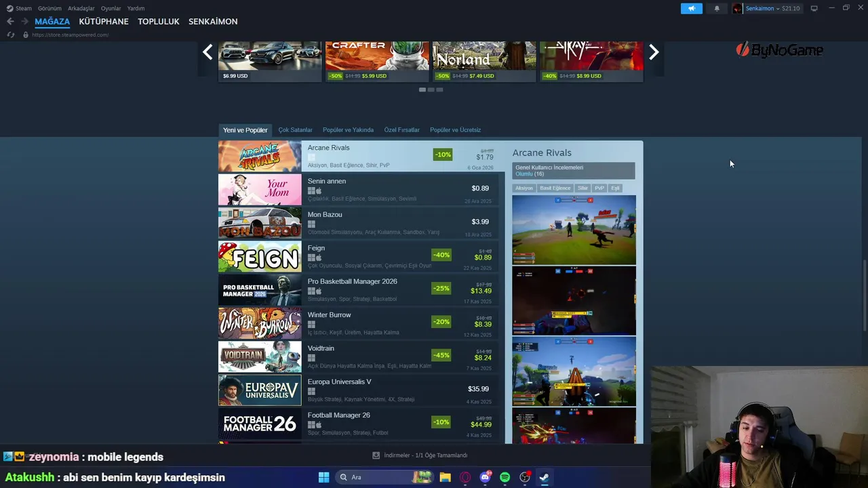868x488 pixels.
Task: Open the SENKAİMON profile section
Action: [213, 22]
